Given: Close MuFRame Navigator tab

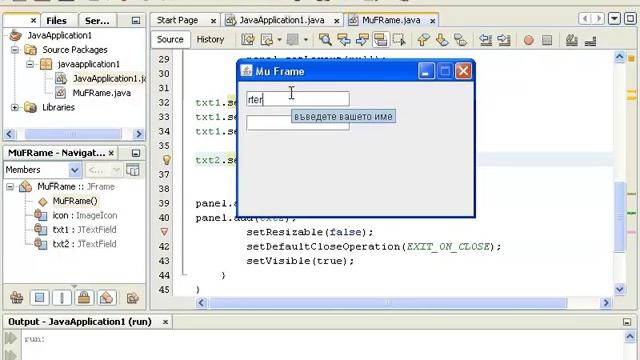Looking at the screenshot, I should [111, 153].
